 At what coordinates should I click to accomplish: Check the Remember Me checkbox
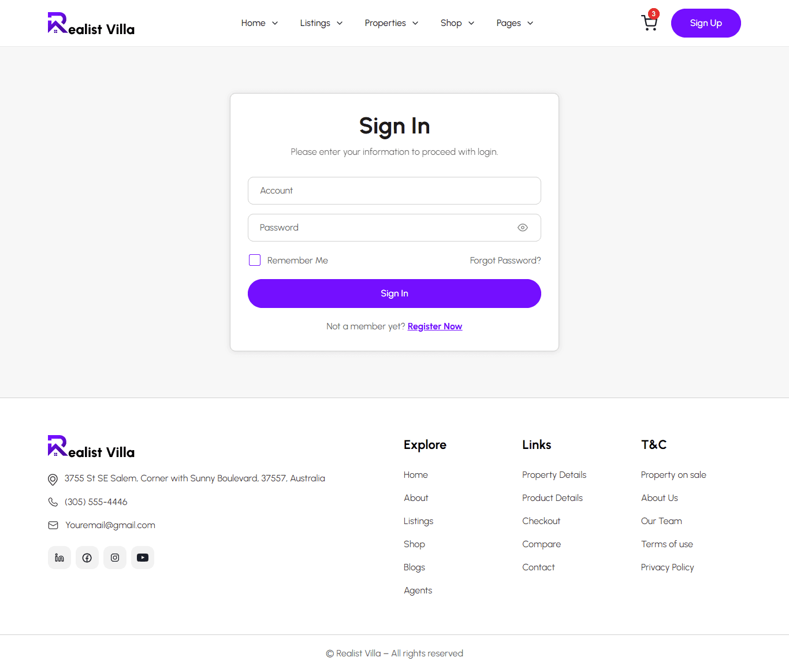[255, 260]
